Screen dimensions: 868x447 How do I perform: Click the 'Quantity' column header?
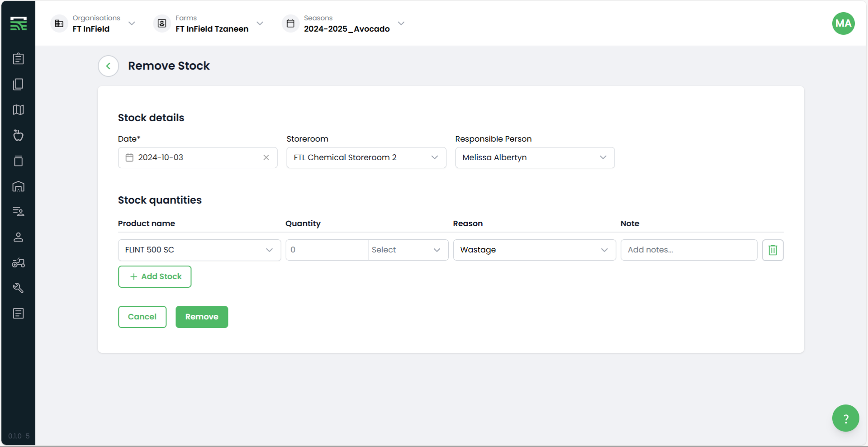click(x=303, y=223)
